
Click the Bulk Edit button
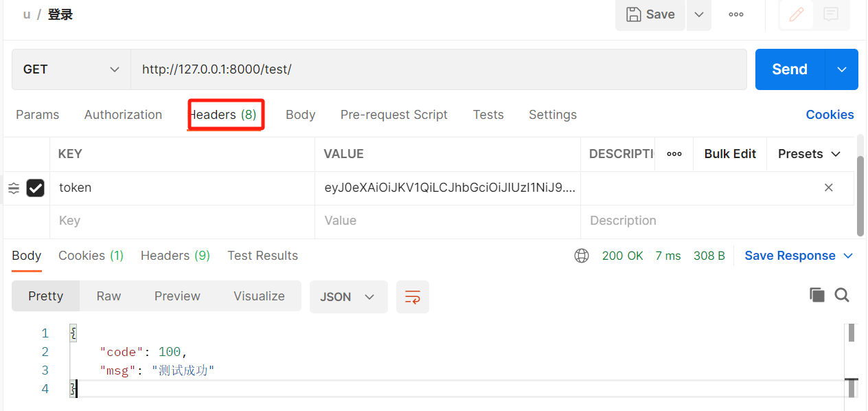[730, 154]
